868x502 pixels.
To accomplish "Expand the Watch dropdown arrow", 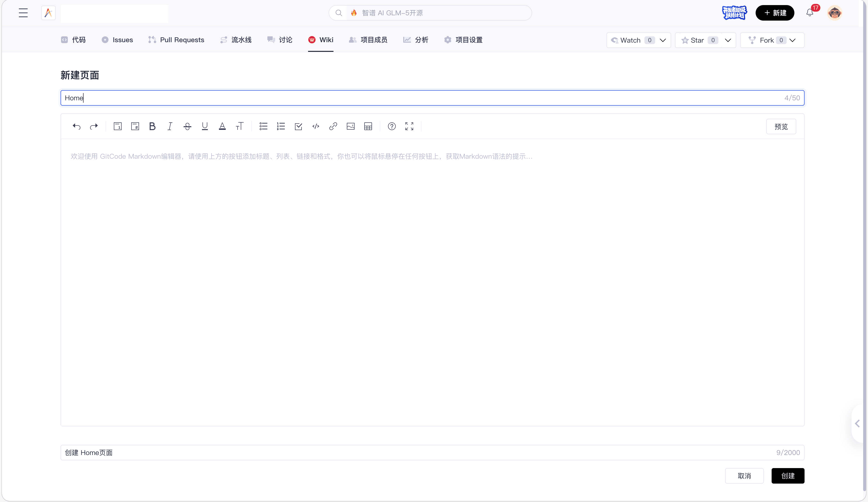I will click(x=663, y=40).
